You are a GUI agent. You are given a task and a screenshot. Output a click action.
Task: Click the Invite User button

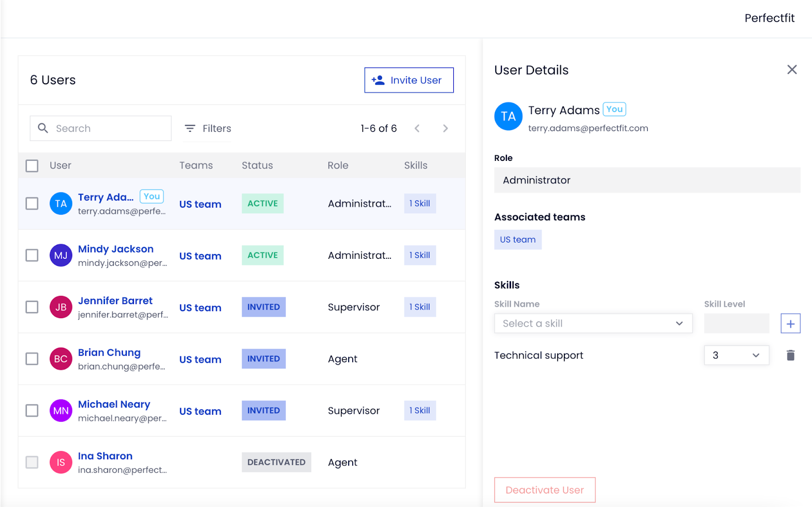coord(409,80)
